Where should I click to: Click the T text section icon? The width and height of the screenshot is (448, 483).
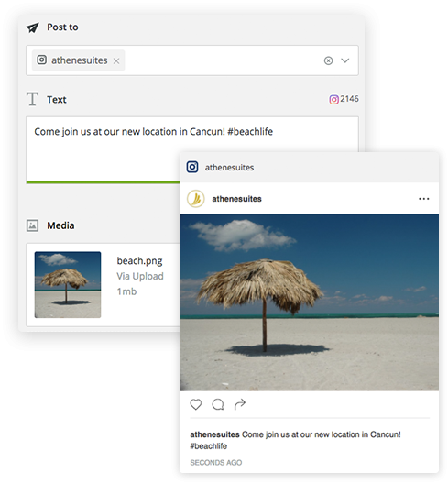point(32,99)
